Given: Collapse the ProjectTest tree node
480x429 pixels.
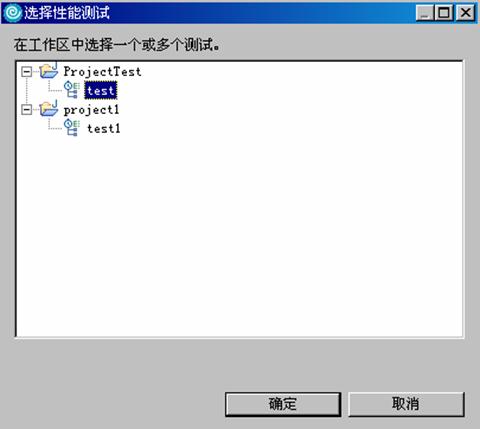Looking at the screenshot, I should tap(26, 71).
